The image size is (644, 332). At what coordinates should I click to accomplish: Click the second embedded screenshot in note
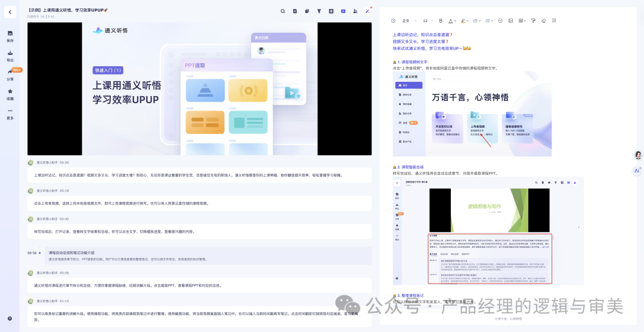[x=488, y=231]
